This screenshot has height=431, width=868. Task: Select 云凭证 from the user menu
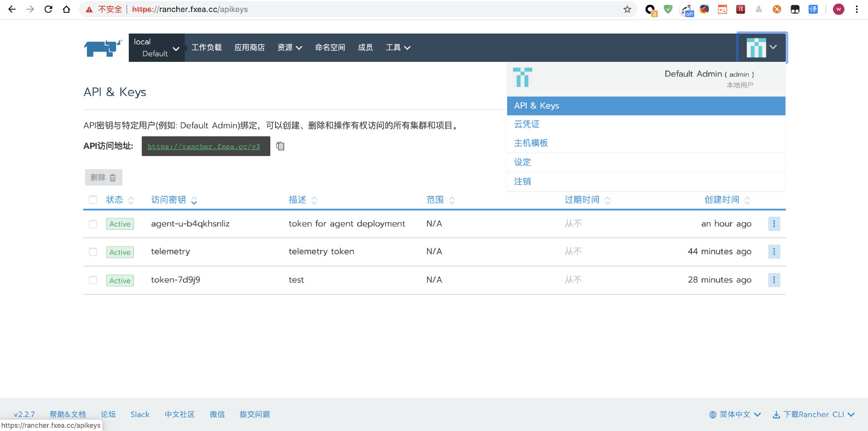(526, 125)
